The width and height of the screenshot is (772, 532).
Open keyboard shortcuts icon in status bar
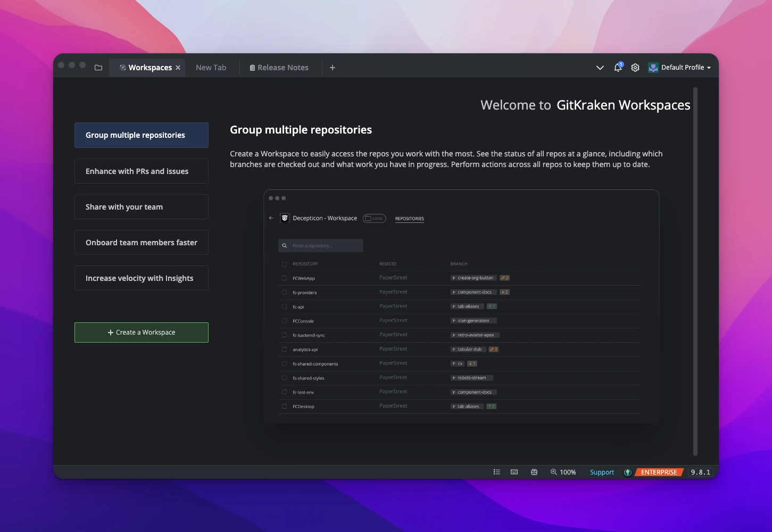tap(514, 472)
